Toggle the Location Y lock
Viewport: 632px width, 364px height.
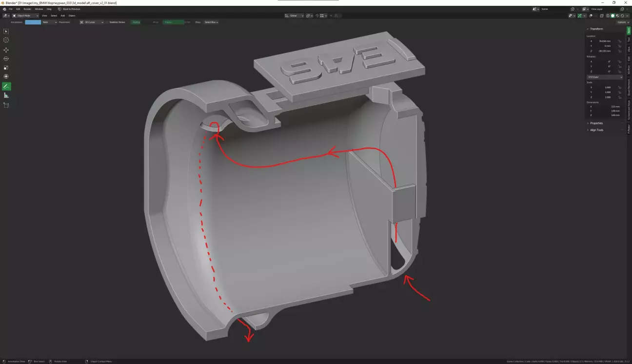point(620,46)
